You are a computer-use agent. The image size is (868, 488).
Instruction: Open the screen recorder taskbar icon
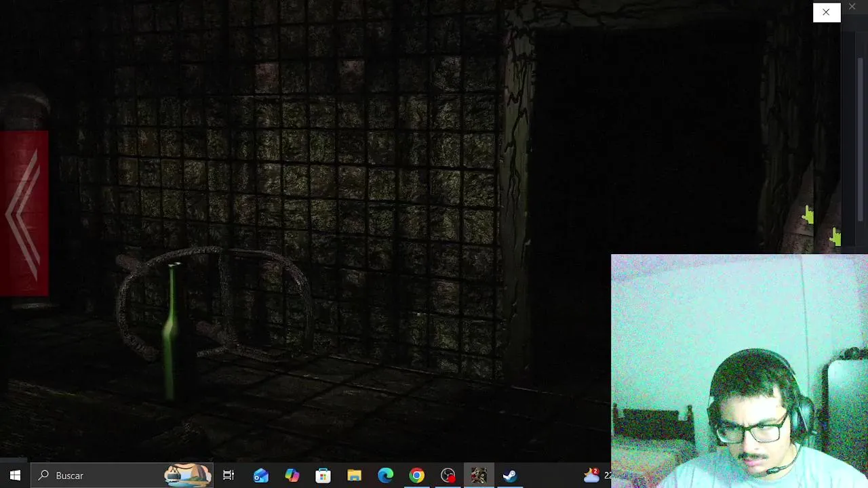click(x=448, y=476)
